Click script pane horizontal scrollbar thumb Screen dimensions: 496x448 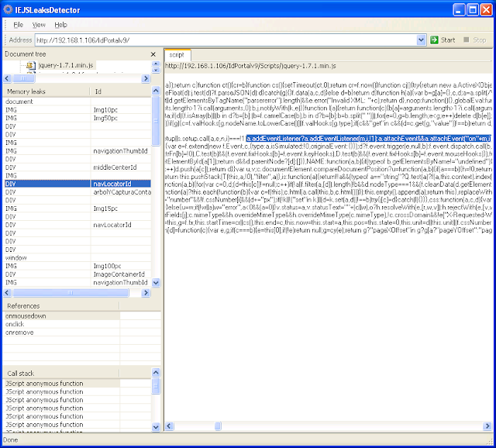click(x=218, y=426)
